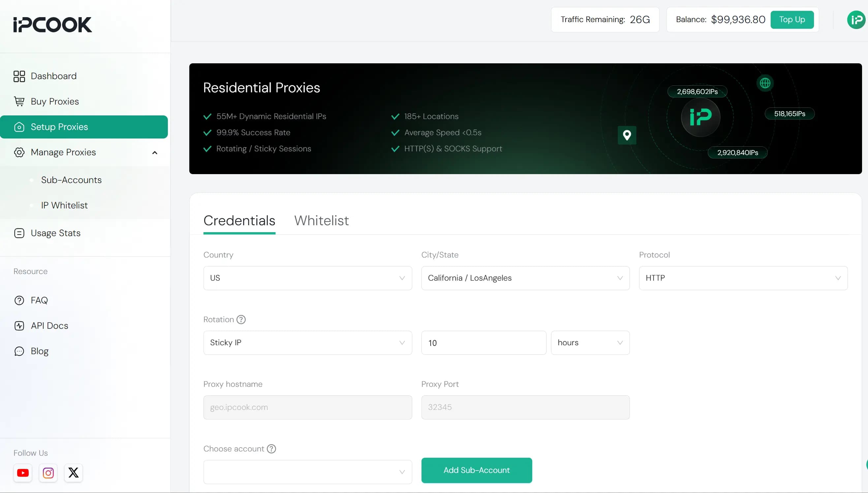The image size is (868, 493).
Task: Open the FAQ help section
Action: point(39,300)
